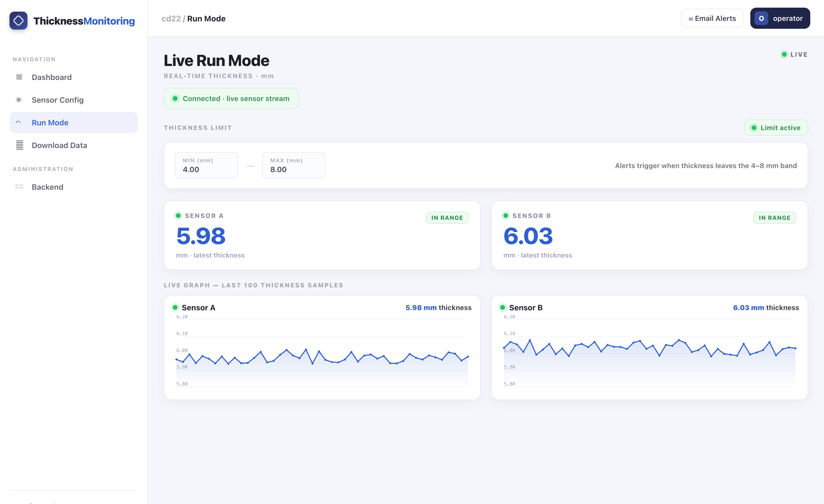Click the 5.98 latest thickness value
The image size is (824, 504).
(x=201, y=236)
